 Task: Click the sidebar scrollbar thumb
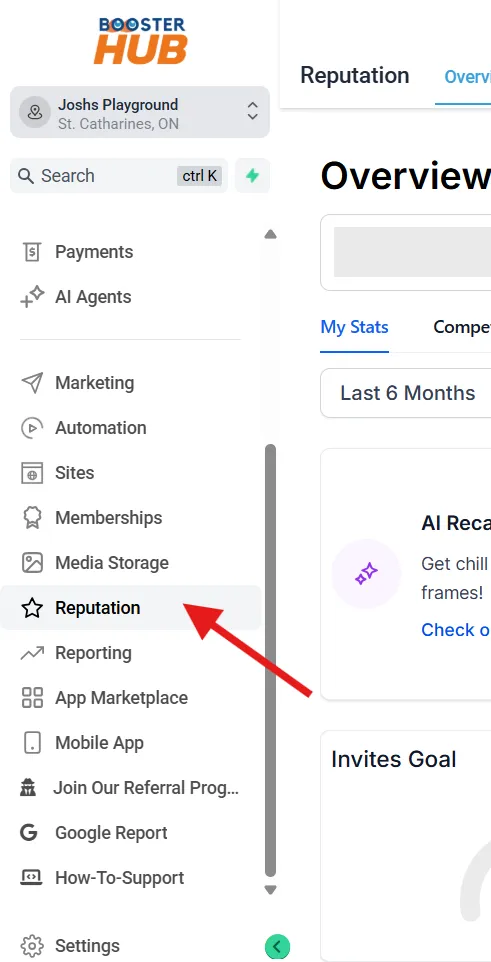pyautogui.click(x=270, y=661)
